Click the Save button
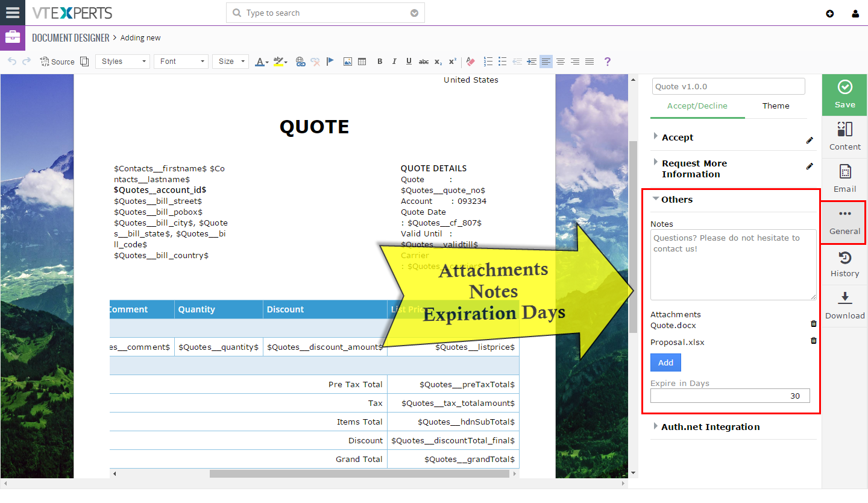Image resolution: width=868 pixels, height=503 pixels. (x=844, y=95)
